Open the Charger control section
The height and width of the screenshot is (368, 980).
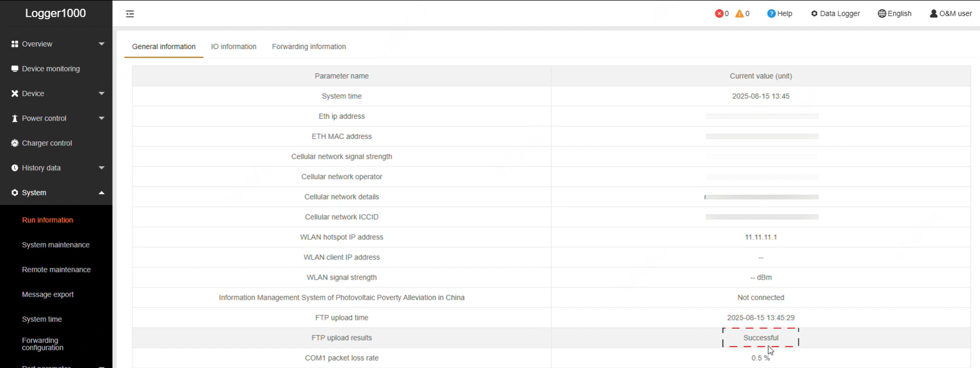coord(14,143)
